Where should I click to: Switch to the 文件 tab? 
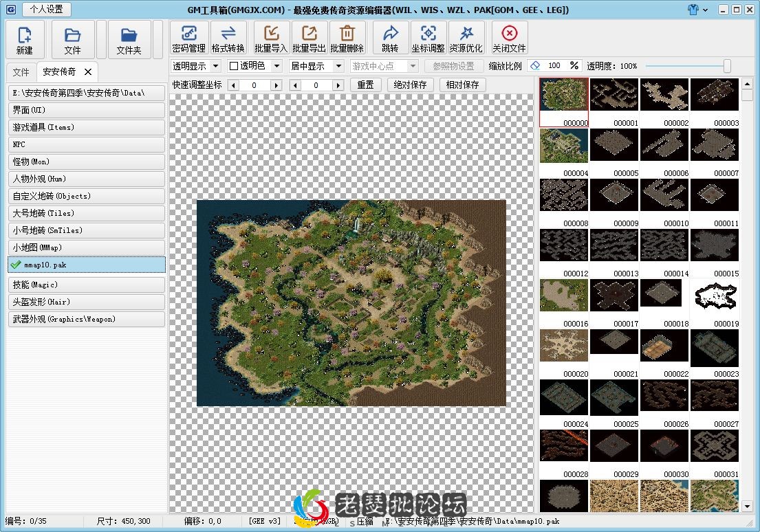[21, 72]
